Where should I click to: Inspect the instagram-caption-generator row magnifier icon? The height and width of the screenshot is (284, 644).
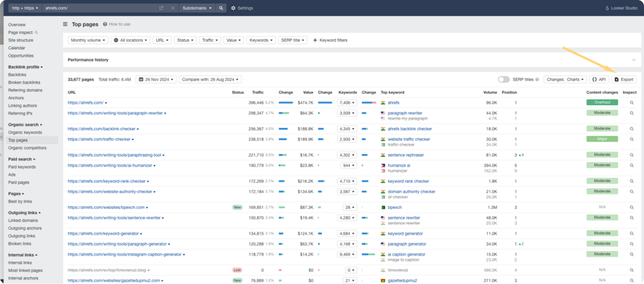pyautogui.click(x=631, y=255)
